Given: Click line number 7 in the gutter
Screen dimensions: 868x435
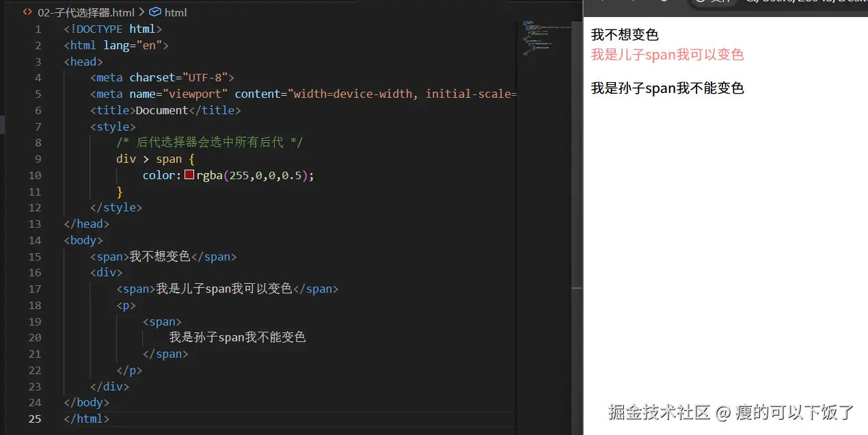Looking at the screenshot, I should pyautogui.click(x=38, y=127).
